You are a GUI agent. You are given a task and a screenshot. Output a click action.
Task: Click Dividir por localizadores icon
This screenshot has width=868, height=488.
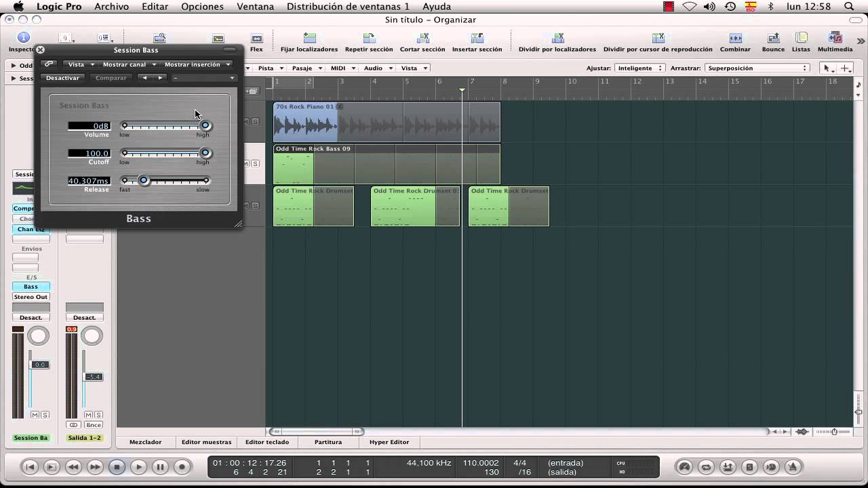[x=557, y=39]
